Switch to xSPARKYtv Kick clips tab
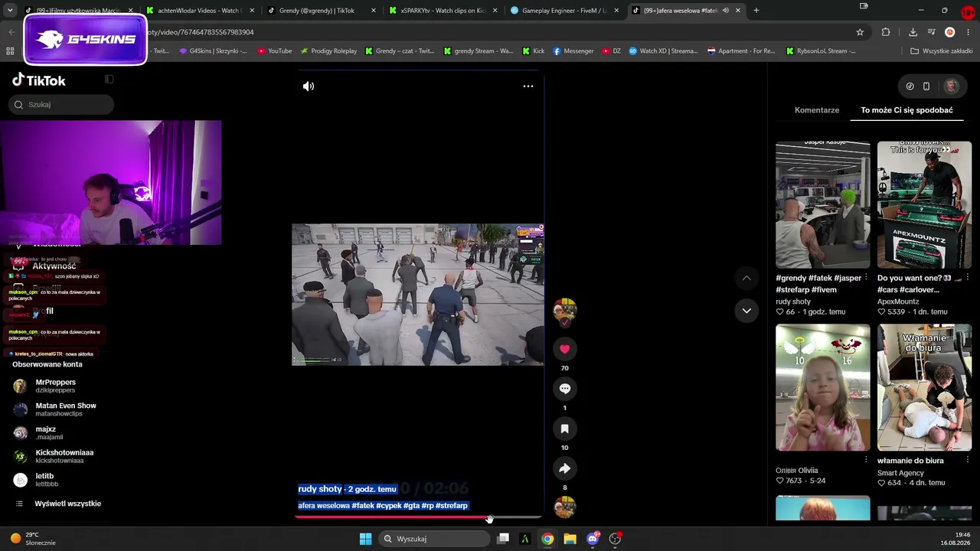Viewport: 980px width, 551px height. [443, 11]
